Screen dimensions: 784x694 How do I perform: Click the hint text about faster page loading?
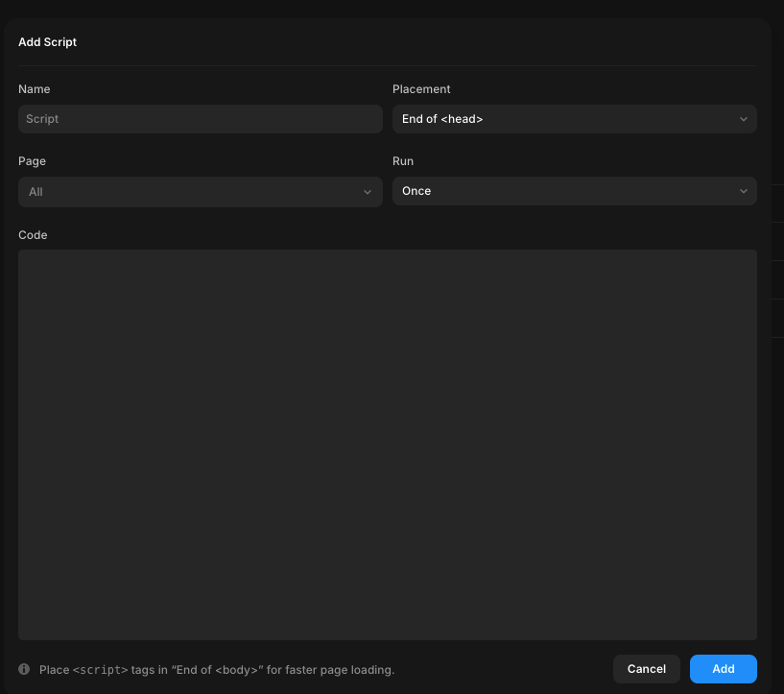(x=217, y=669)
